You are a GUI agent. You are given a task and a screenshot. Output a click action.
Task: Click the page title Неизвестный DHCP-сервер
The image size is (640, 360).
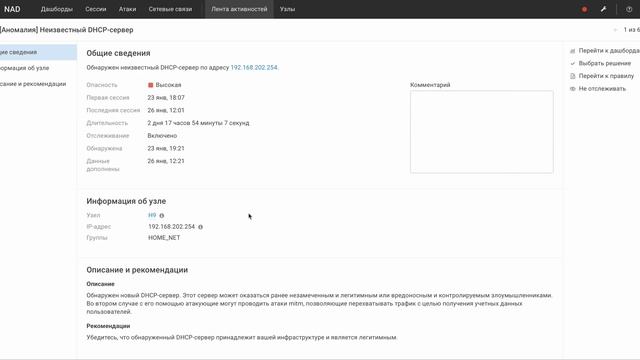click(x=87, y=30)
